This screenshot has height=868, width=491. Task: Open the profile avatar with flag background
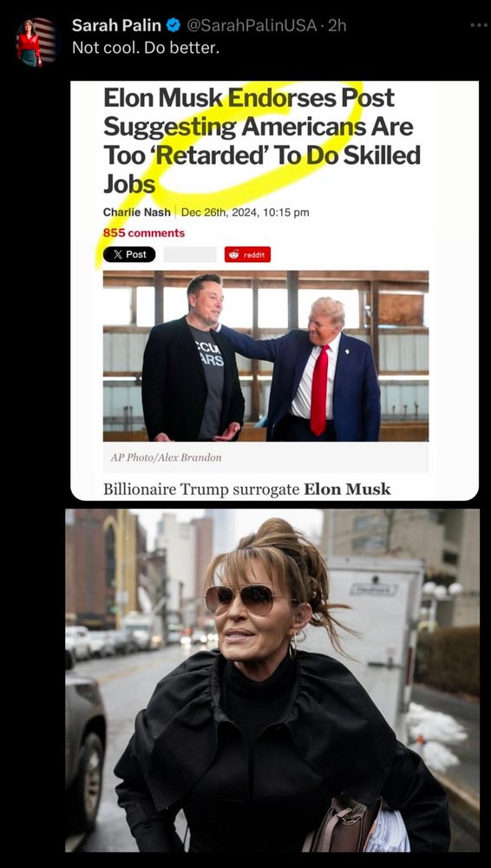(36, 43)
